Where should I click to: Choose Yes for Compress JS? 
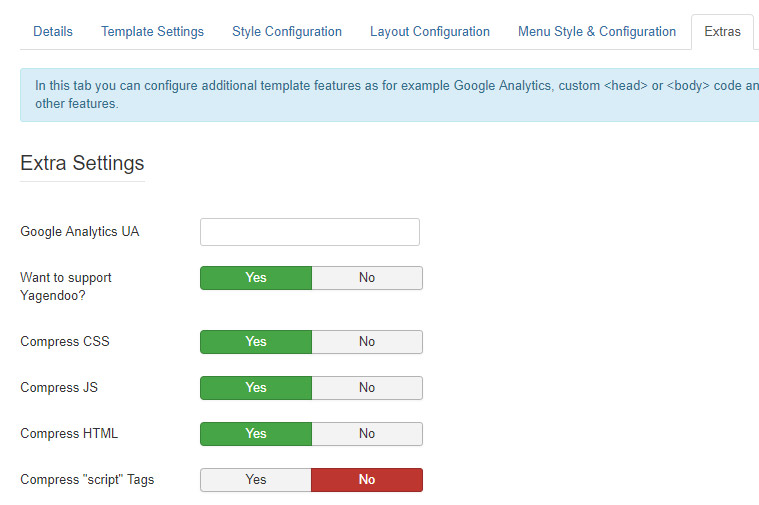(256, 388)
